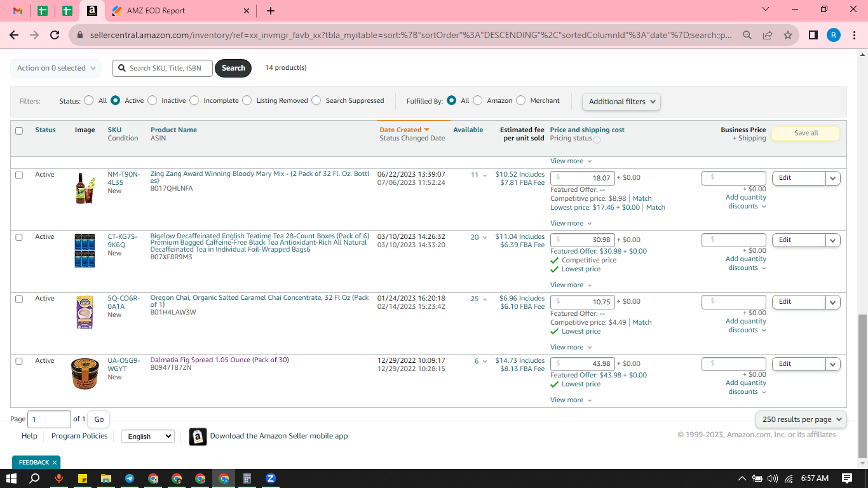Screen dimensions: 868x488
Task: Click the pricing status info icon
Action: 597,139
